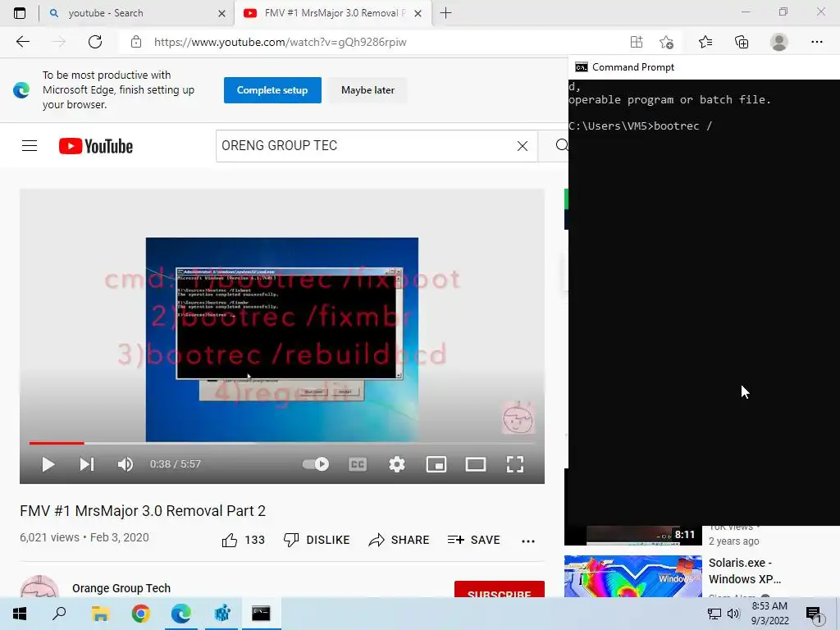Open system volume tray icon
The width and height of the screenshot is (840, 630).
pyautogui.click(x=733, y=614)
